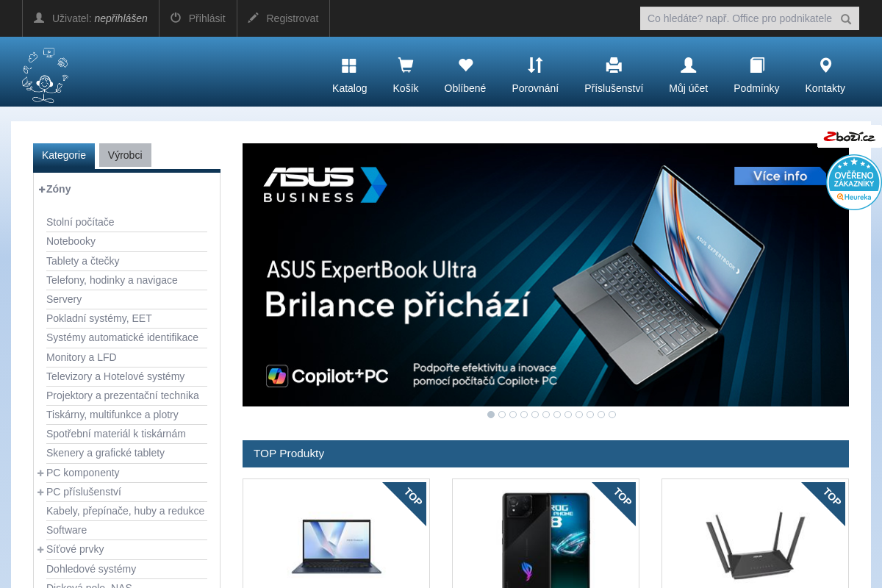
Task: Open the Kontakty map pin icon
Action: coord(825,66)
